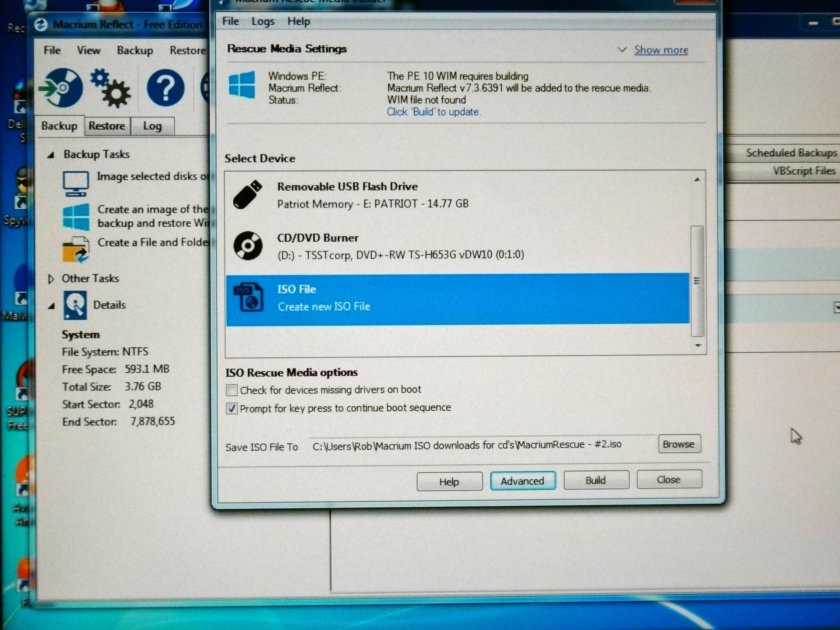Viewport: 840px width, 630px height.
Task: Click the End Sector 7,878,655 value
Action: (153, 421)
